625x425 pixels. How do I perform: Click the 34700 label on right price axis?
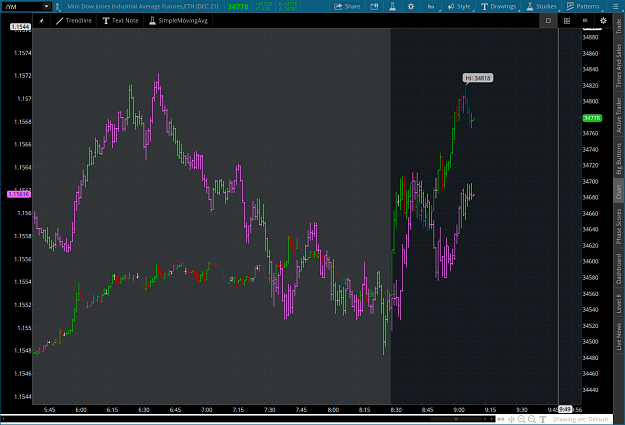pyautogui.click(x=590, y=181)
